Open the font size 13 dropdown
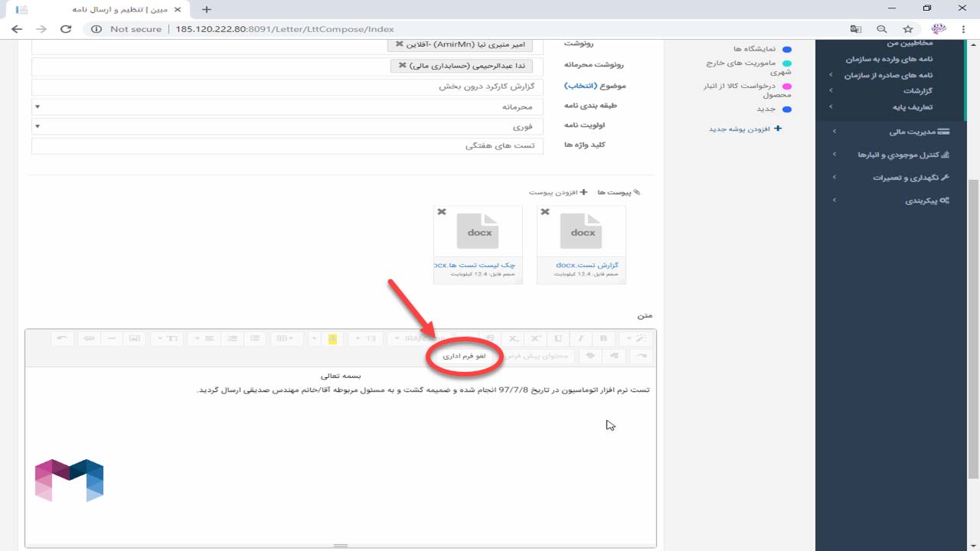The image size is (980, 551). [x=365, y=338]
